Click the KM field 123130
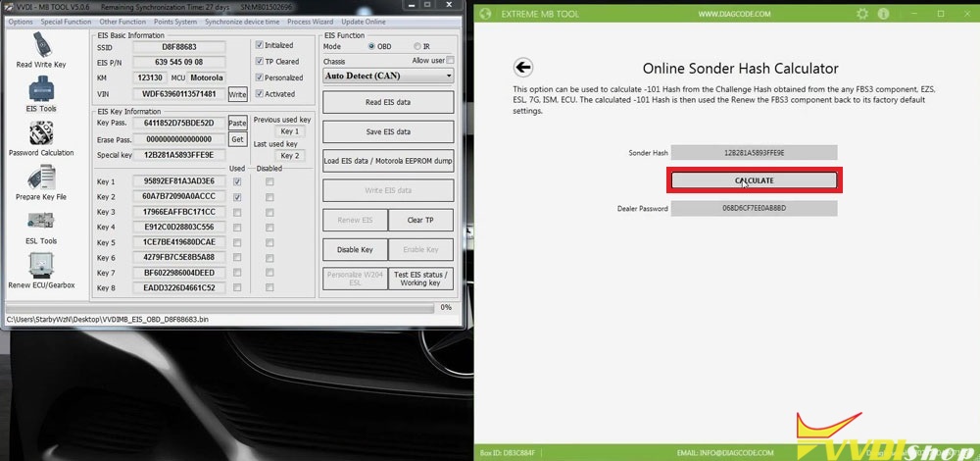The height and width of the screenshot is (461, 980). 150,78
